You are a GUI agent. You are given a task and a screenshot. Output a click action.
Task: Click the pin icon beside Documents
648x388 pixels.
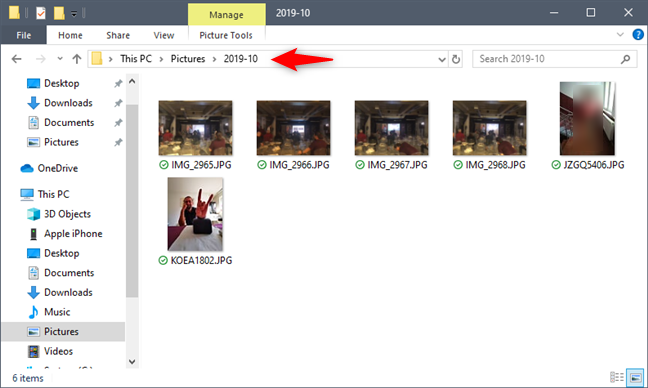tap(118, 123)
